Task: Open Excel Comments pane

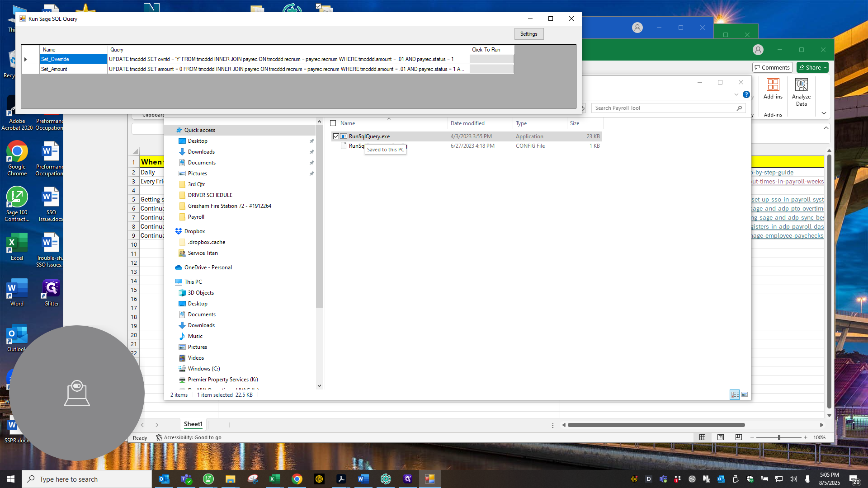Action: (772, 67)
